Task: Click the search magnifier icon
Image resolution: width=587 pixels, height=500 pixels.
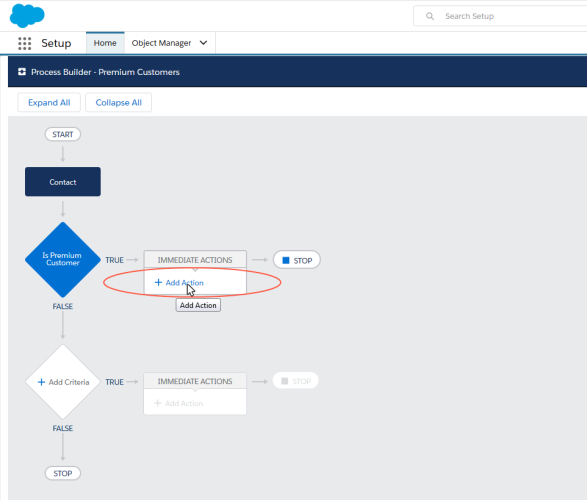Action: (430, 16)
